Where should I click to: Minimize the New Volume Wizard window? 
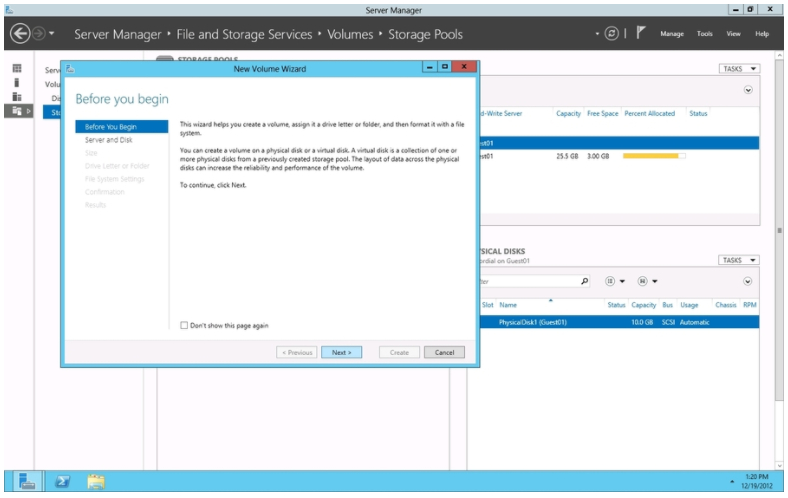click(429, 67)
